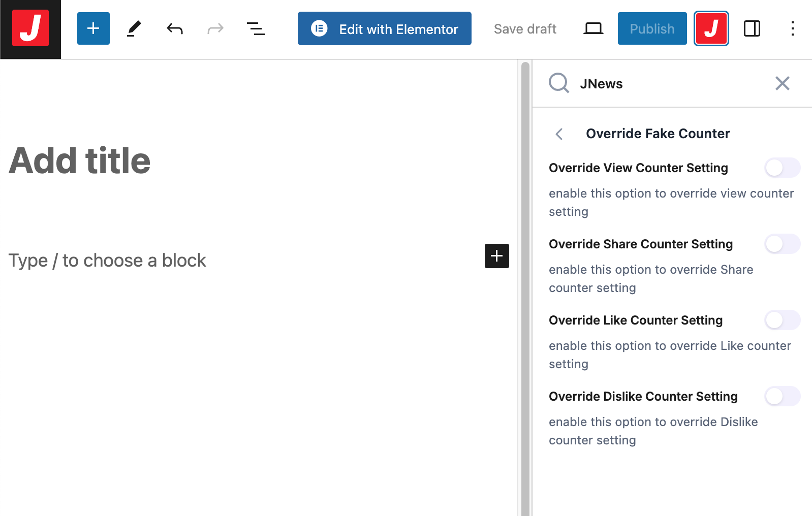Enable Override View Counter Setting toggle
812x516 pixels.
pos(782,168)
